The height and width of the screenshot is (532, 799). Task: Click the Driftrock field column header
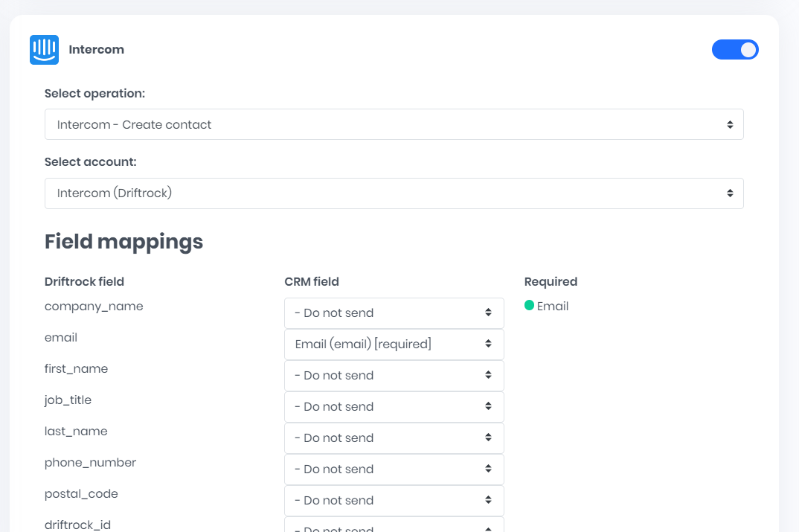[84, 282]
